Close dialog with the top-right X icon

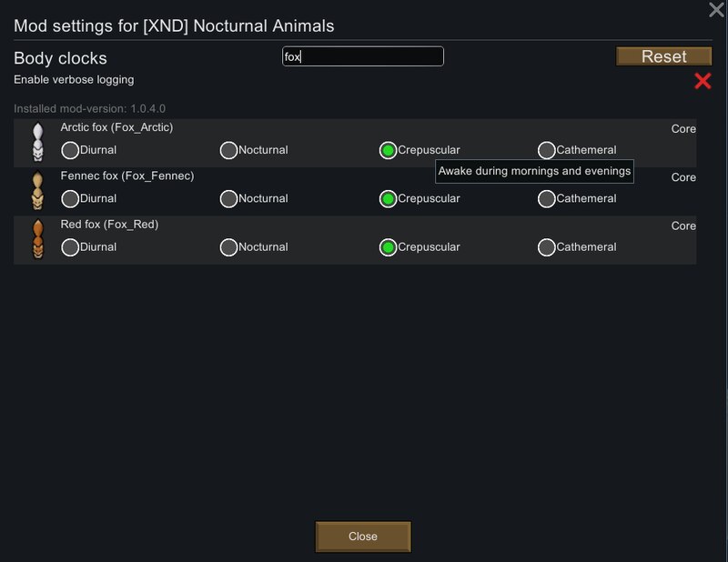click(716, 9)
